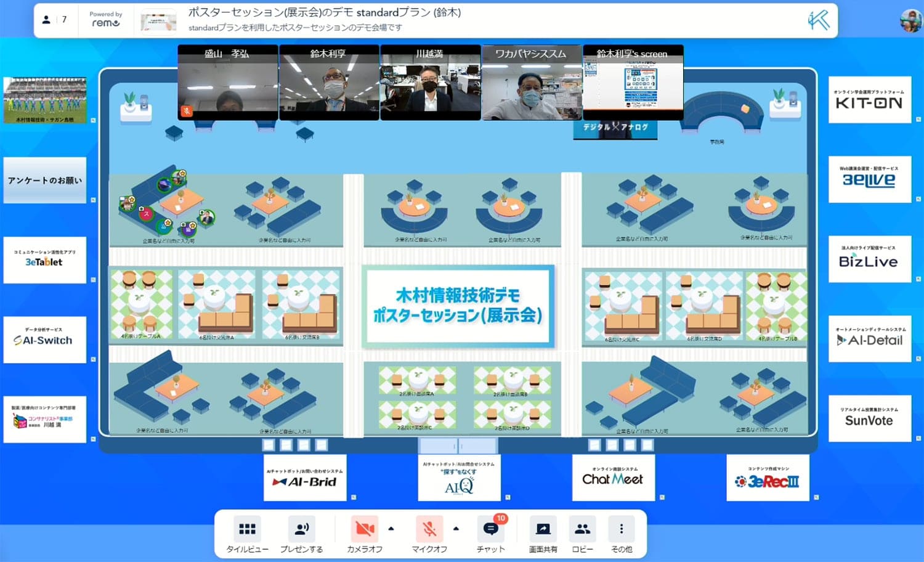The height and width of the screenshot is (562, 924).
Task: Join table 6名掛け交流席A
Action: pyautogui.click(x=217, y=304)
